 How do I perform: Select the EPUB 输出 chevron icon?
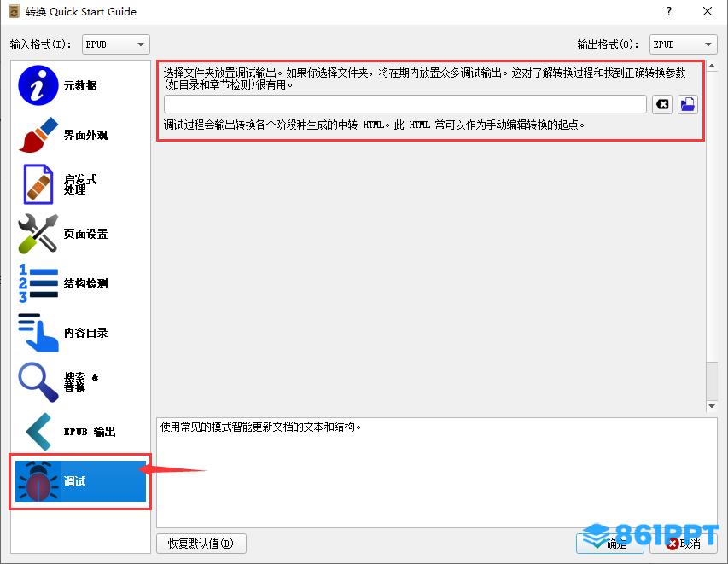tap(38, 432)
